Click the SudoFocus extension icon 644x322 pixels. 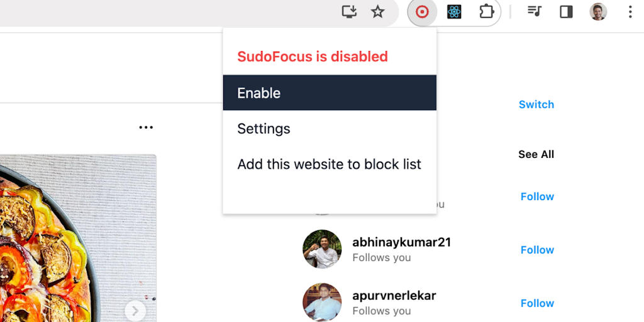pyautogui.click(x=422, y=12)
